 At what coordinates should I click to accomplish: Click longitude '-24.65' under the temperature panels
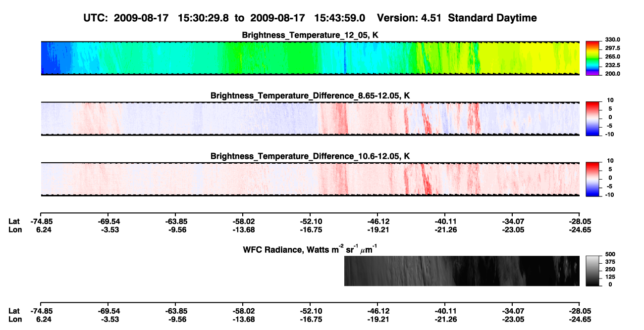point(579,230)
